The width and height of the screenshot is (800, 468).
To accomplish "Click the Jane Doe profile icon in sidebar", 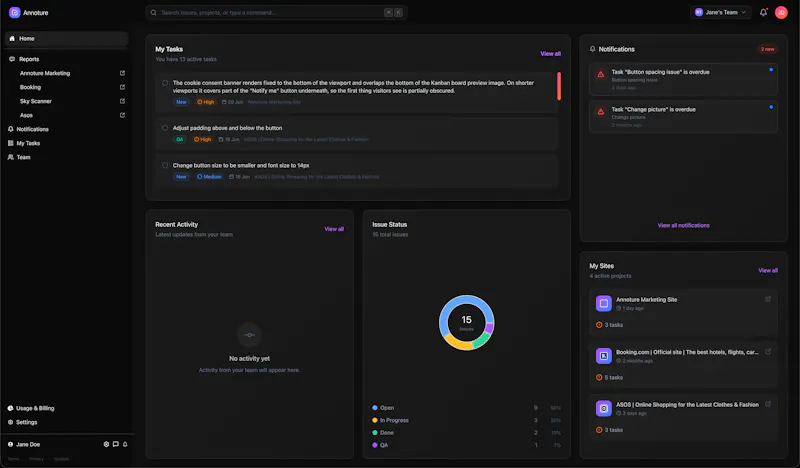I will (10, 445).
